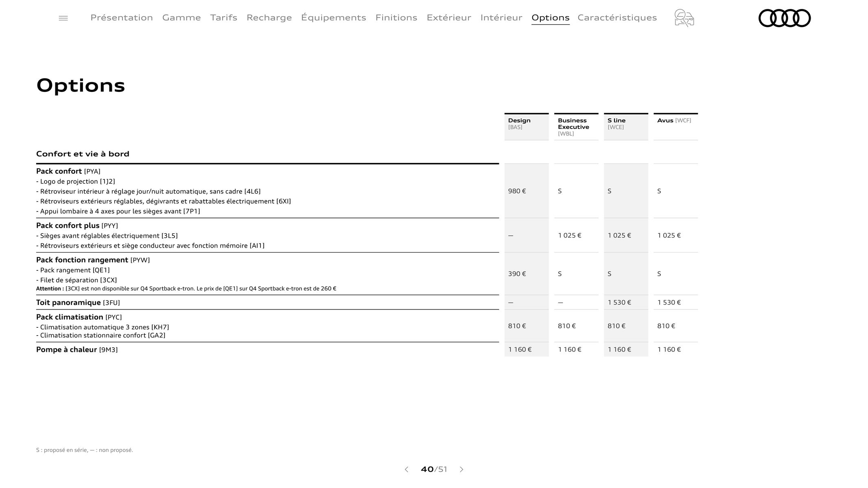The height and width of the screenshot is (488, 868).
Task: Click the car configurator advisor icon
Action: [x=684, y=18]
